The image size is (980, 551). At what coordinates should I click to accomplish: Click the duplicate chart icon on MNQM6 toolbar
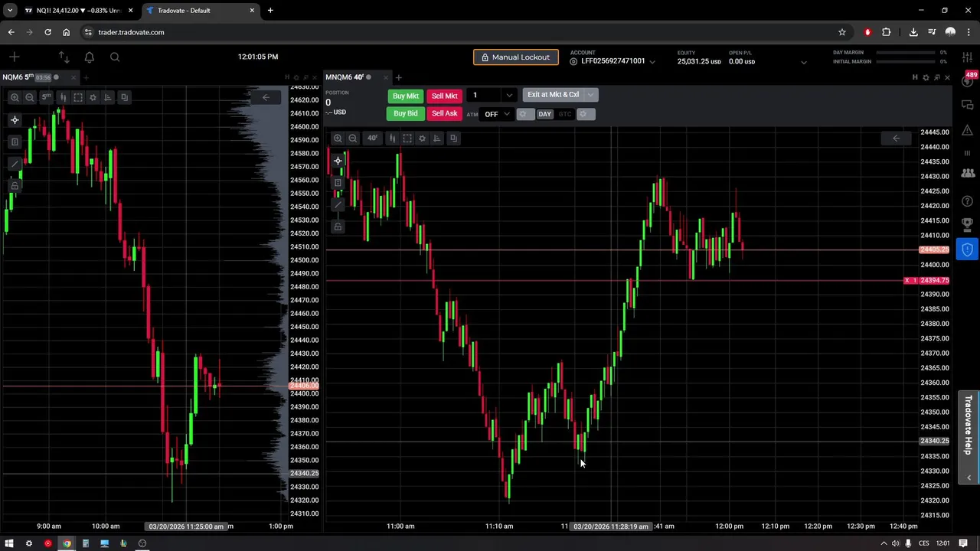point(453,139)
